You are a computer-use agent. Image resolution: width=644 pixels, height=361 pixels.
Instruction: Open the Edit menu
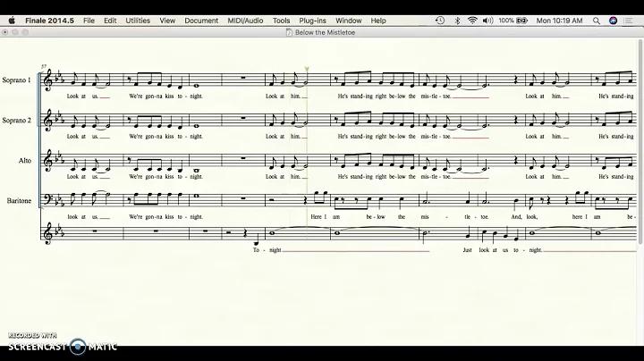[110, 21]
